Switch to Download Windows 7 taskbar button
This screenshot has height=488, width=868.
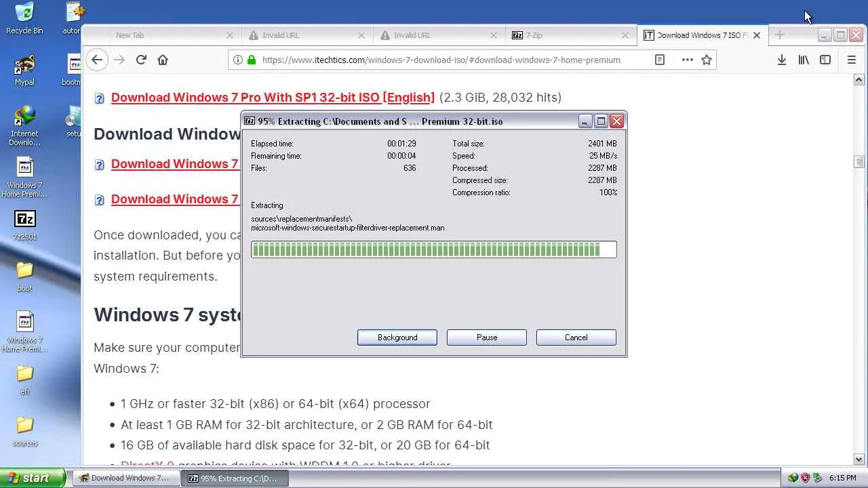(x=126, y=478)
